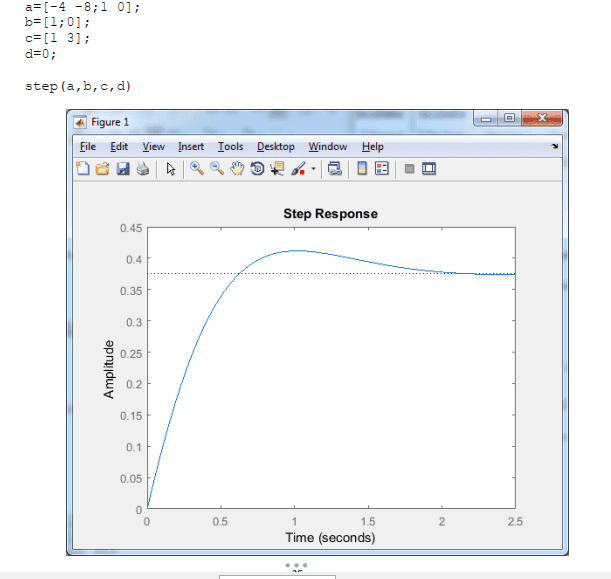Open the Insert menu

click(x=191, y=147)
